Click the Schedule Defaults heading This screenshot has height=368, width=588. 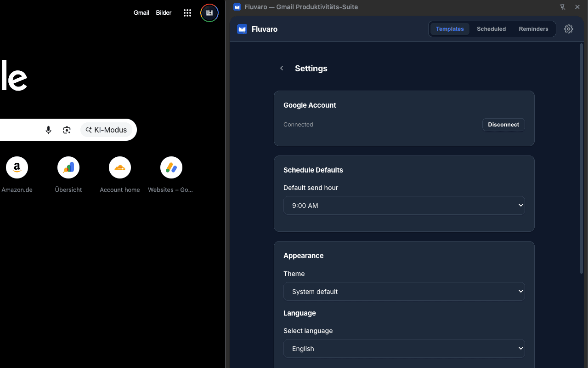[x=313, y=170]
